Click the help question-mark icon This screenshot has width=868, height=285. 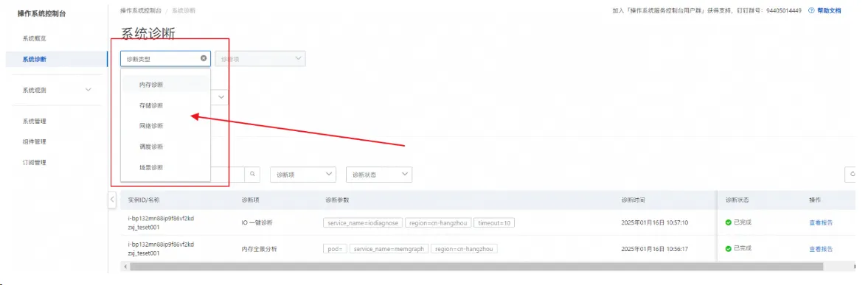coord(811,10)
